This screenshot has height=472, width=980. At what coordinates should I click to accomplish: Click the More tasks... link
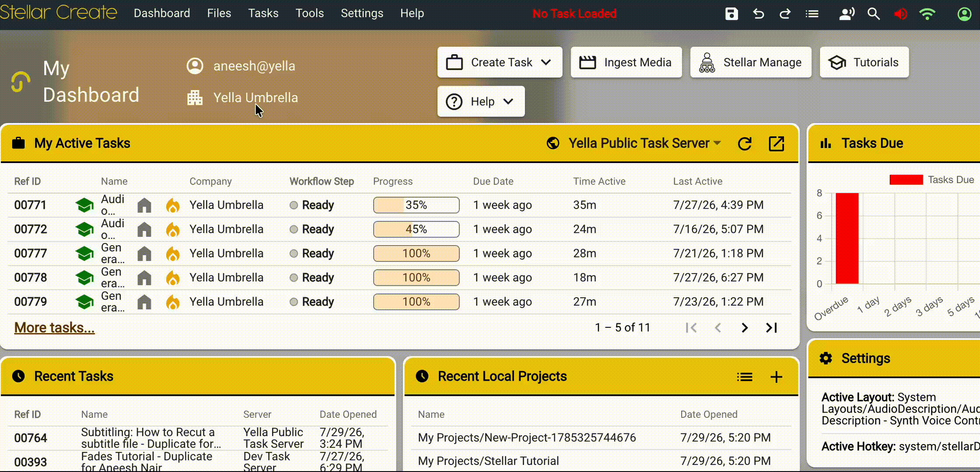[x=54, y=327]
